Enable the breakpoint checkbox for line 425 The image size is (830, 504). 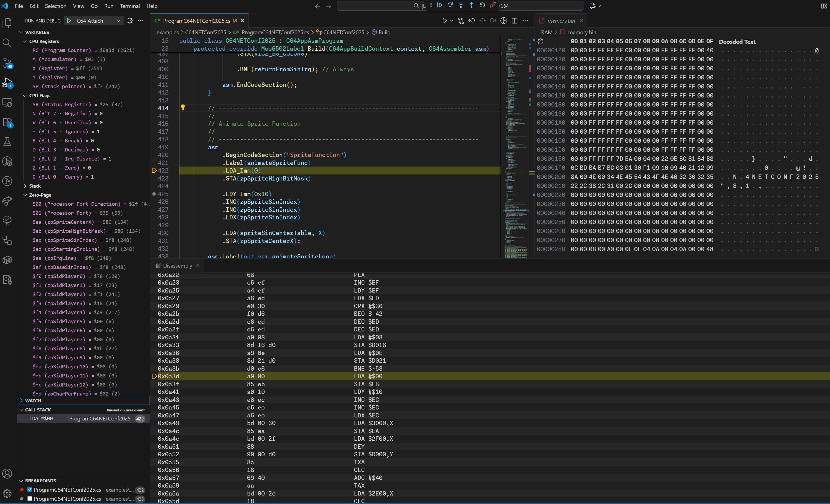tap(30, 499)
